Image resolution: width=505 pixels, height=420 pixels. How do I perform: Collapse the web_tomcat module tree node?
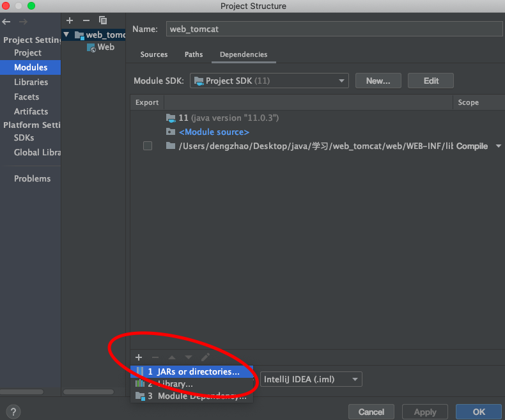pyautogui.click(x=66, y=34)
